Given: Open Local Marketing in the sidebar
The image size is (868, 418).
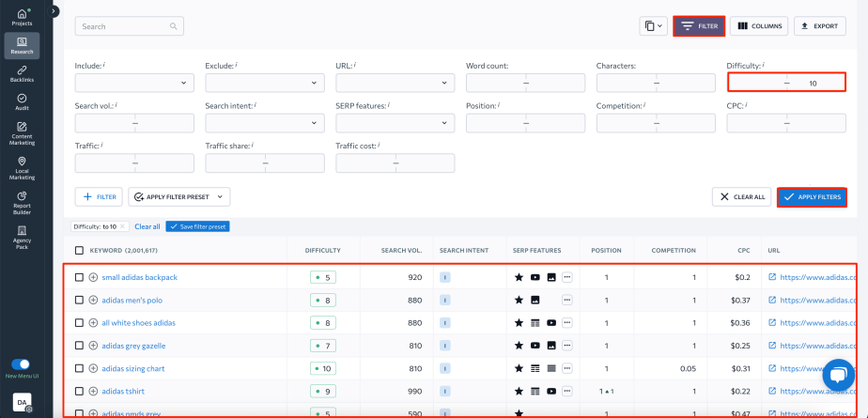Looking at the screenshot, I should tap(22, 167).
